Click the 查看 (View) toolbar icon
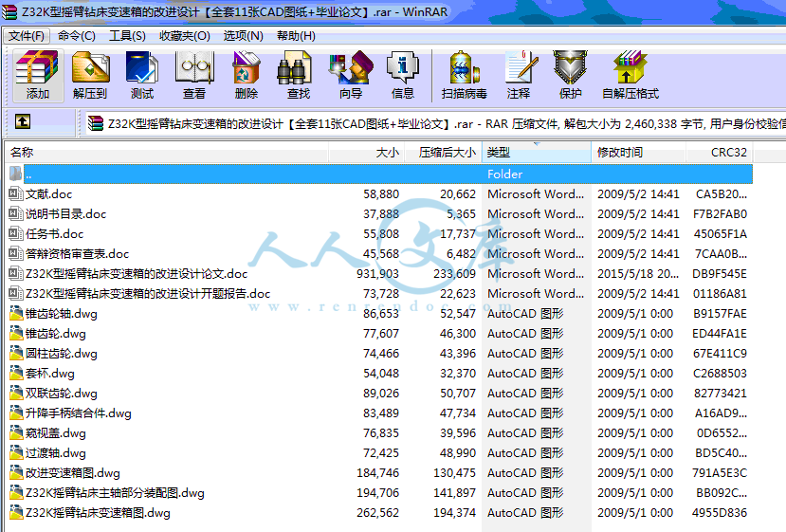786x532 pixels. click(x=194, y=75)
